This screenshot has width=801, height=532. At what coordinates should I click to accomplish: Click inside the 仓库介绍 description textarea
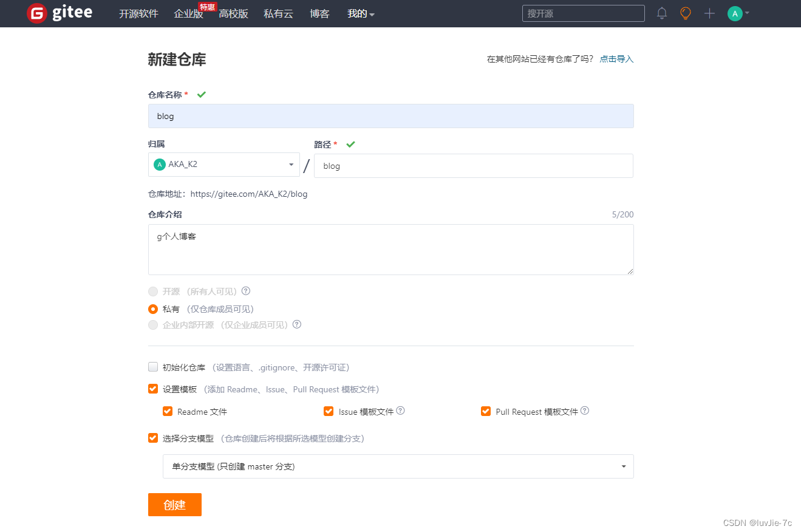coord(390,249)
